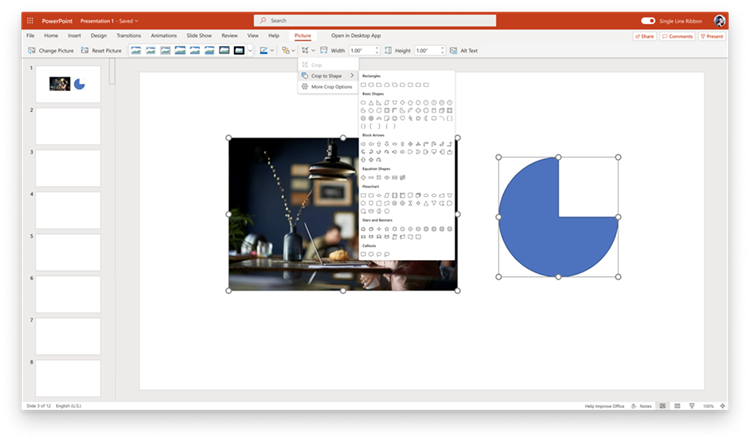The width and height of the screenshot is (750, 441).
Task: Select More Crop Options menu entry
Action: [x=328, y=87]
